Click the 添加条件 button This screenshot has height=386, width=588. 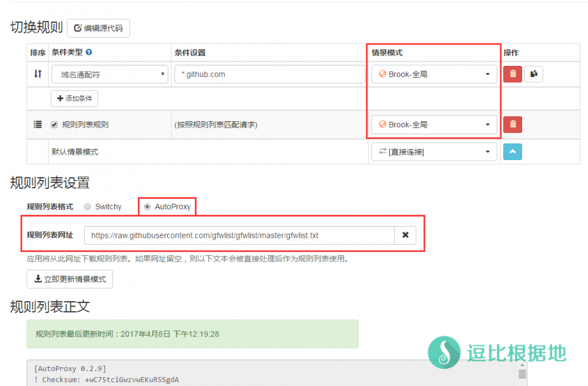[x=75, y=98]
